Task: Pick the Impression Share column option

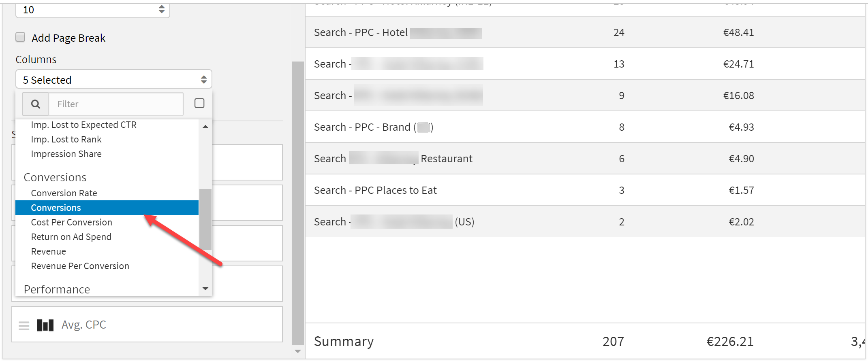Action: (x=66, y=154)
